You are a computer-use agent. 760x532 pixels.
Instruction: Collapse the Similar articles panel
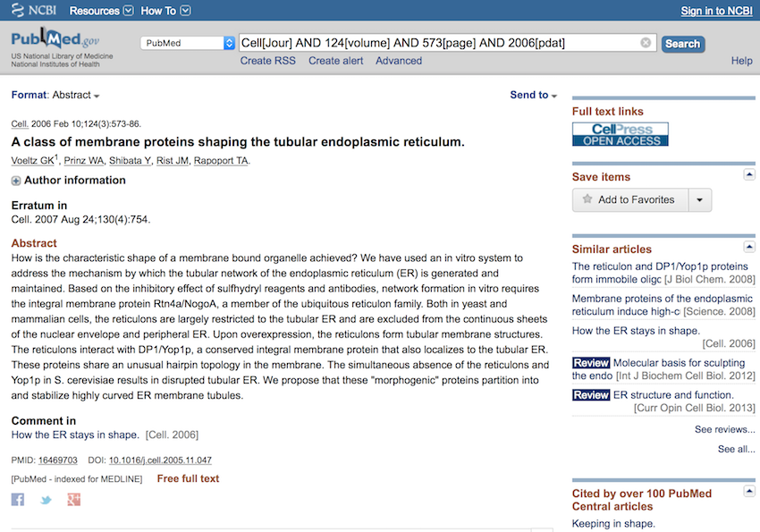[x=749, y=248]
